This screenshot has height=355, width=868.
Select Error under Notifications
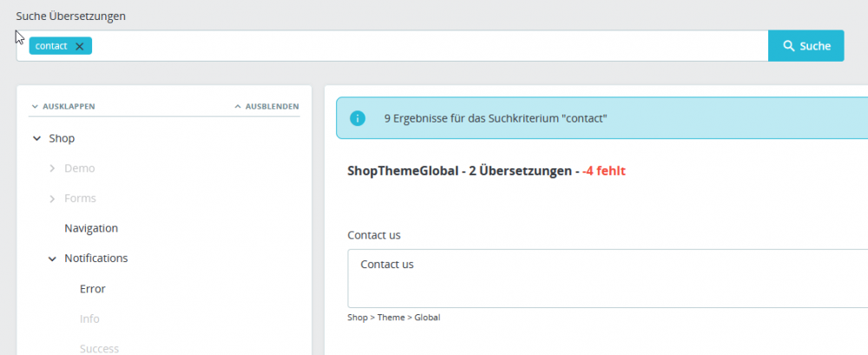click(x=92, y=289)
